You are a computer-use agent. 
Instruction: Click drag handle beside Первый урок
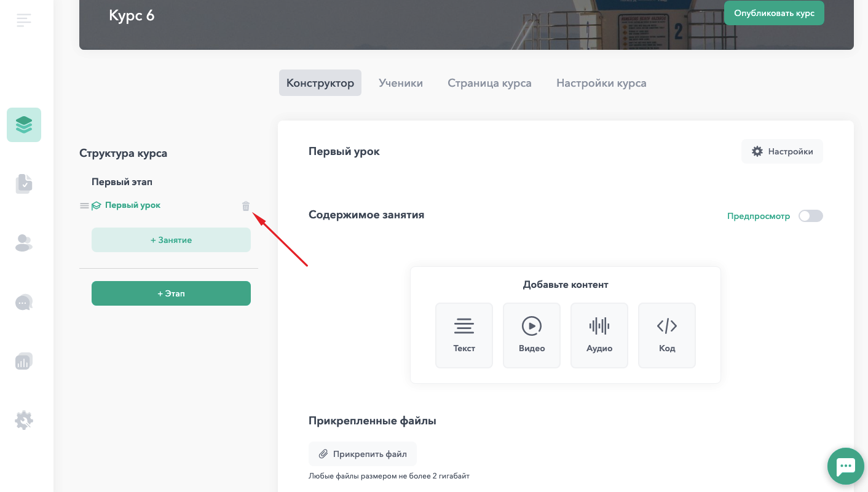click(84, 206)
